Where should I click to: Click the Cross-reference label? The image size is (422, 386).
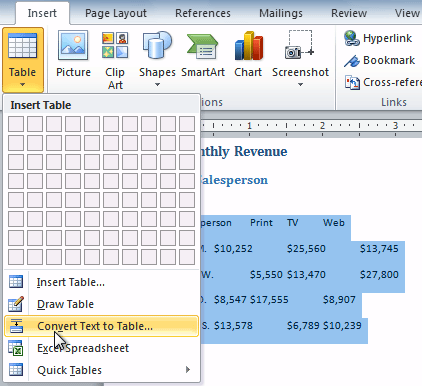click(x=392, y=82)
